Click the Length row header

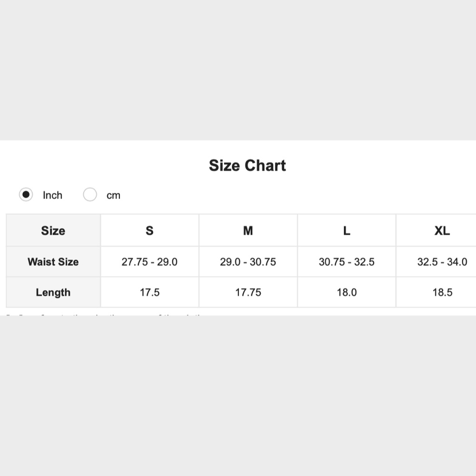[53, 292]
